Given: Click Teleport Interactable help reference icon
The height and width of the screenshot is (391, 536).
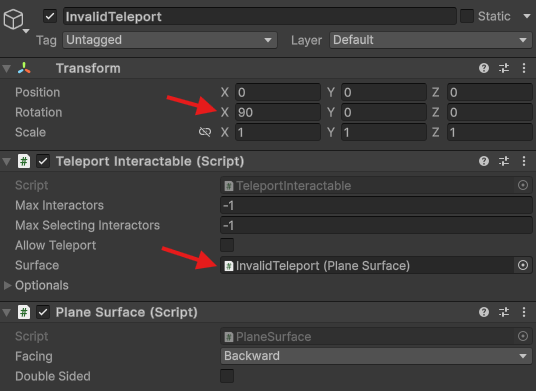Looking at the screenshot, I should coord(484,161).
